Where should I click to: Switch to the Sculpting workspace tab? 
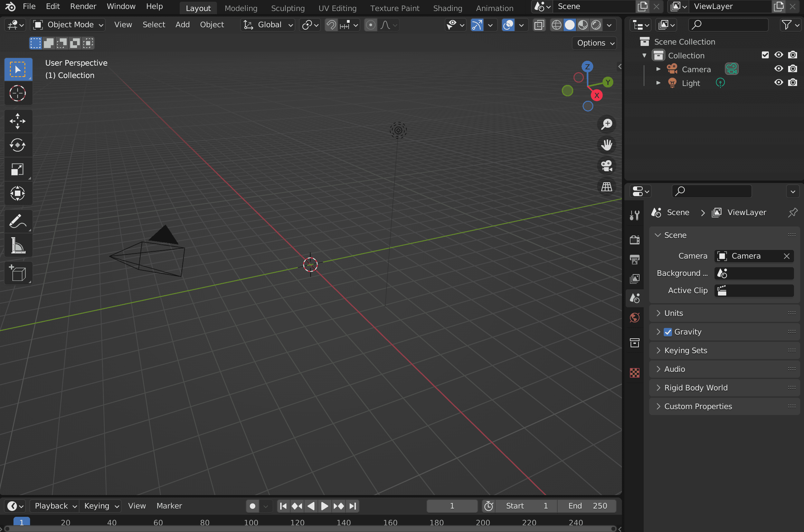pyautogui.click(x=288, y=8)
